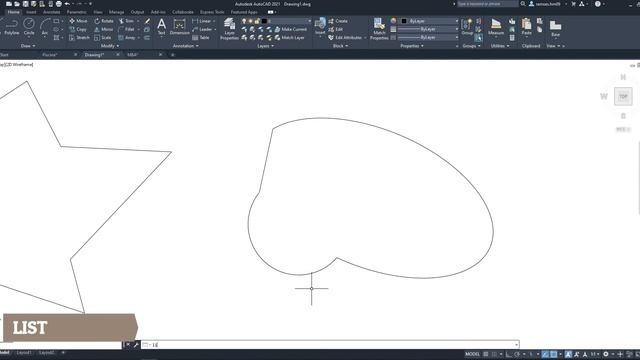Image resolution: width=640 pixels, height=360 pixels.
Task: Switch to the Drawing1 file tab
Action: 94,55
